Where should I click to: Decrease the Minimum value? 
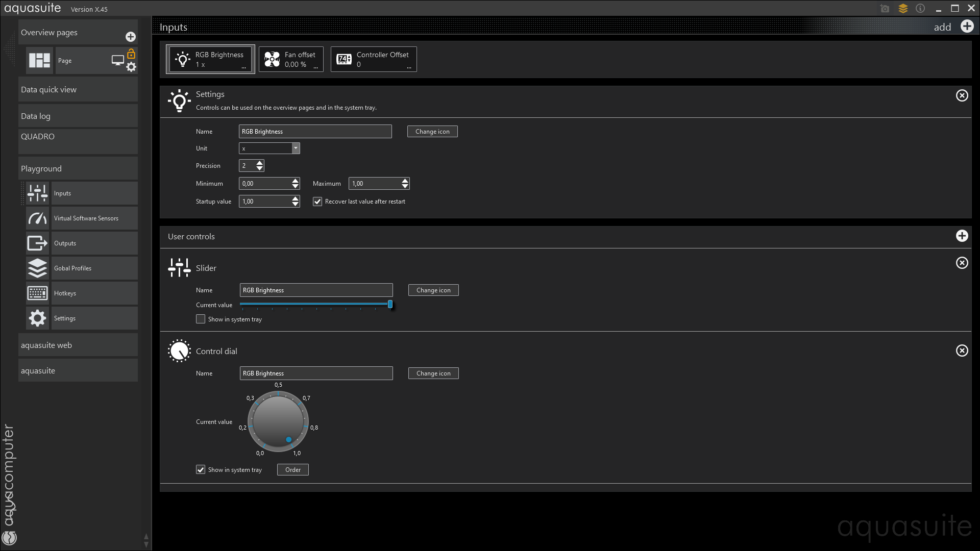pos(296,186)
